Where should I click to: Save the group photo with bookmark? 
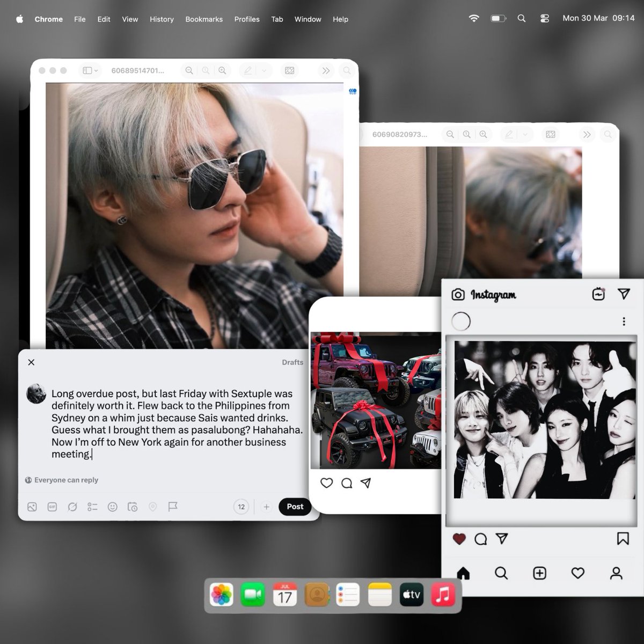[x=623, y=538]
